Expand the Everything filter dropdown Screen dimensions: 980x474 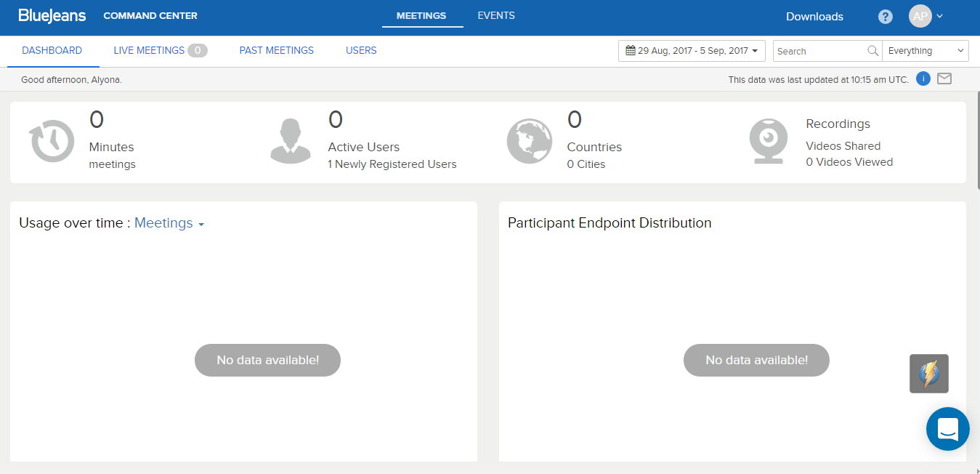click(x=925, y=51)
